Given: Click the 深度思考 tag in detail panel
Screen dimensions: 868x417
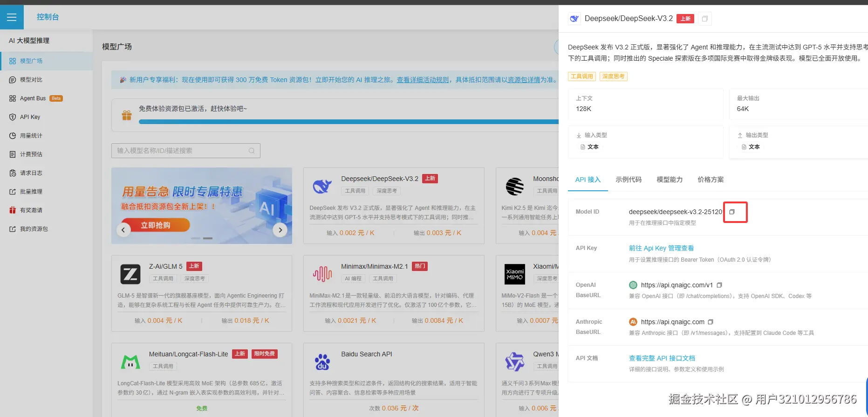Looking at the screenshot, I should click(x=613, y=76).
